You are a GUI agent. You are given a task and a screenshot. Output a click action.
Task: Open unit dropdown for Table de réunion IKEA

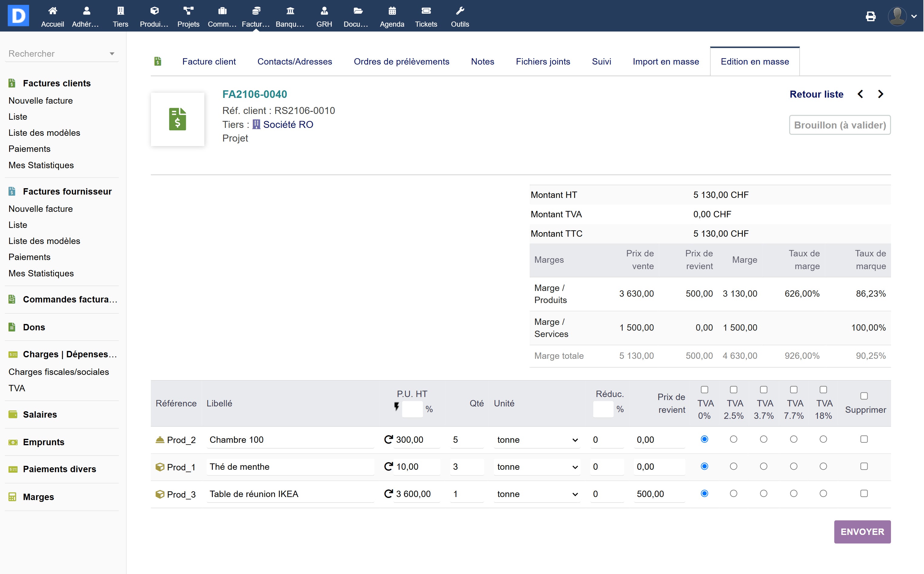(536, 494)
